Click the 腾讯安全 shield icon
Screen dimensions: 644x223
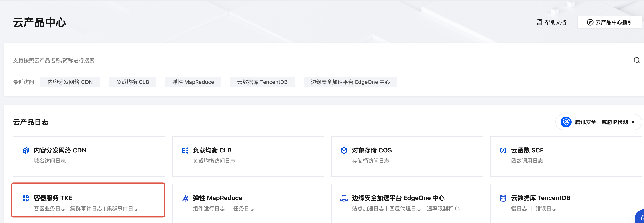(x=566, y=122)
